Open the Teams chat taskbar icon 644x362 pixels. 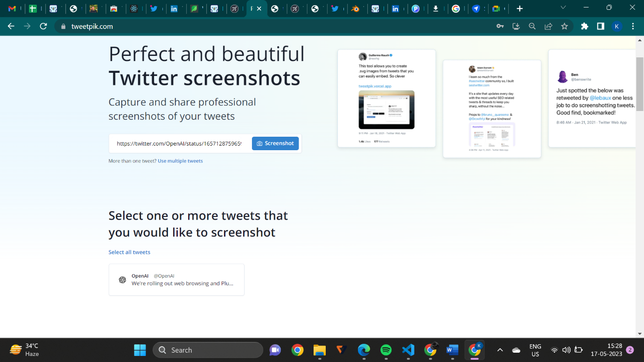pyautogui.click(x=275, y=350)
